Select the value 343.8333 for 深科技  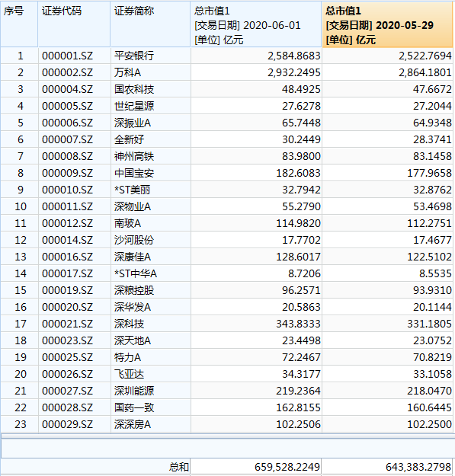(x=256, y=324)
